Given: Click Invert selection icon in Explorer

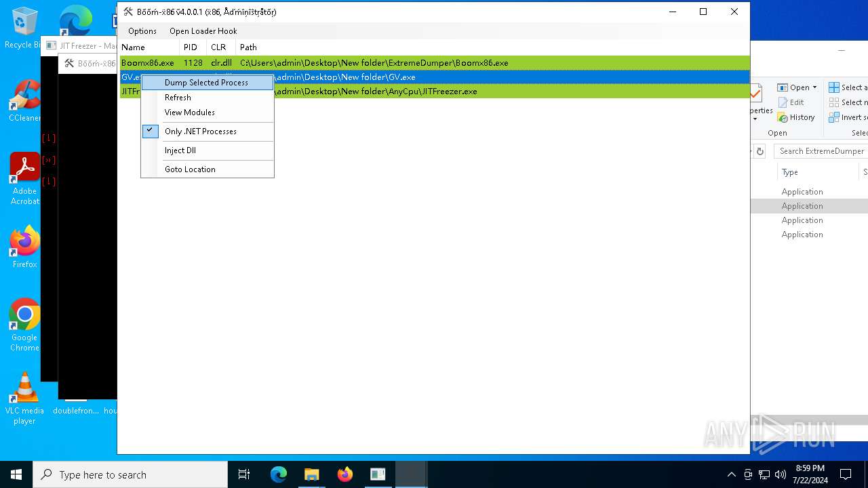Looking at the screenshot, I should [x=834, y=117].
